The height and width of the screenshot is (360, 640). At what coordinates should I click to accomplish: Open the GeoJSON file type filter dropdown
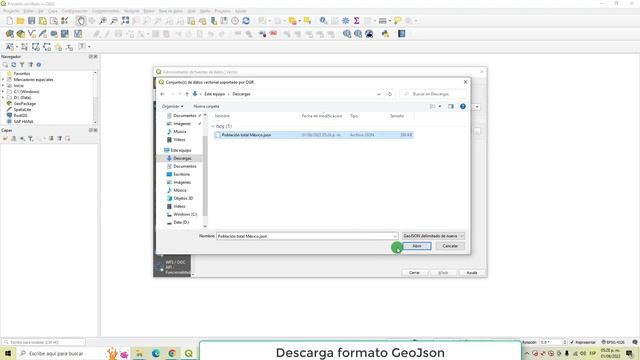433,236
